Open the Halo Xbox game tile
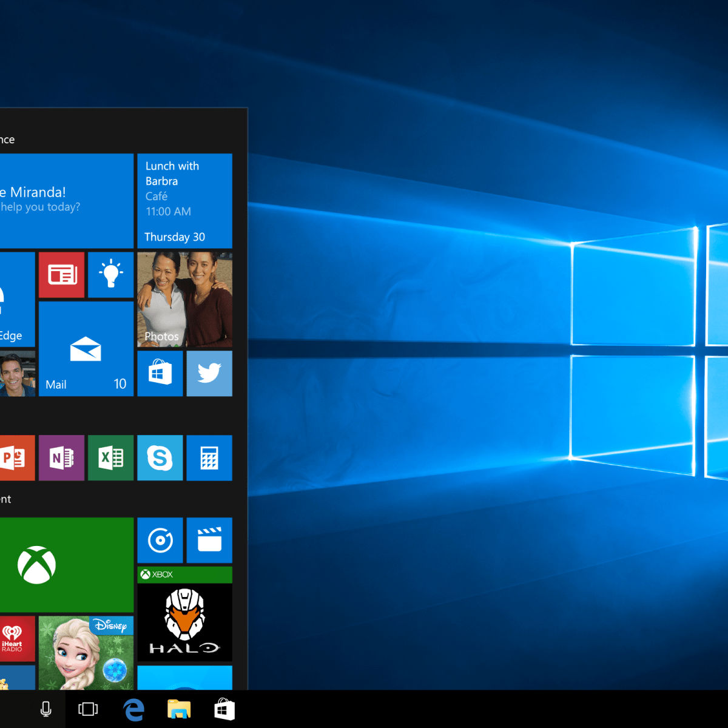Viewport: 728px width, 728px height. click(184, 614)
